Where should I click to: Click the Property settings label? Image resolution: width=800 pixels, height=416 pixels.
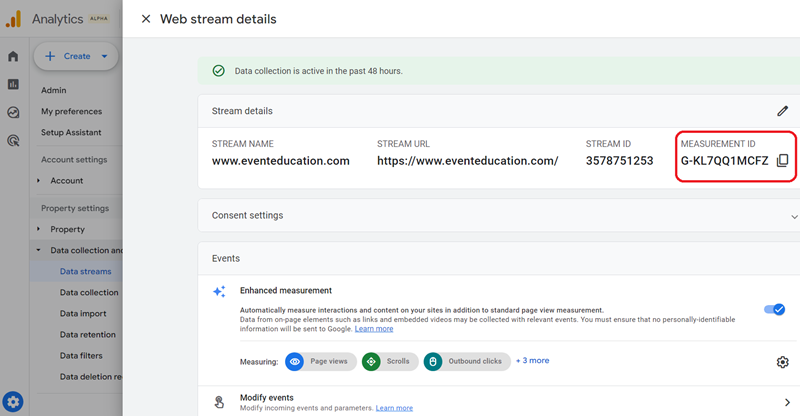coord(75,208)
